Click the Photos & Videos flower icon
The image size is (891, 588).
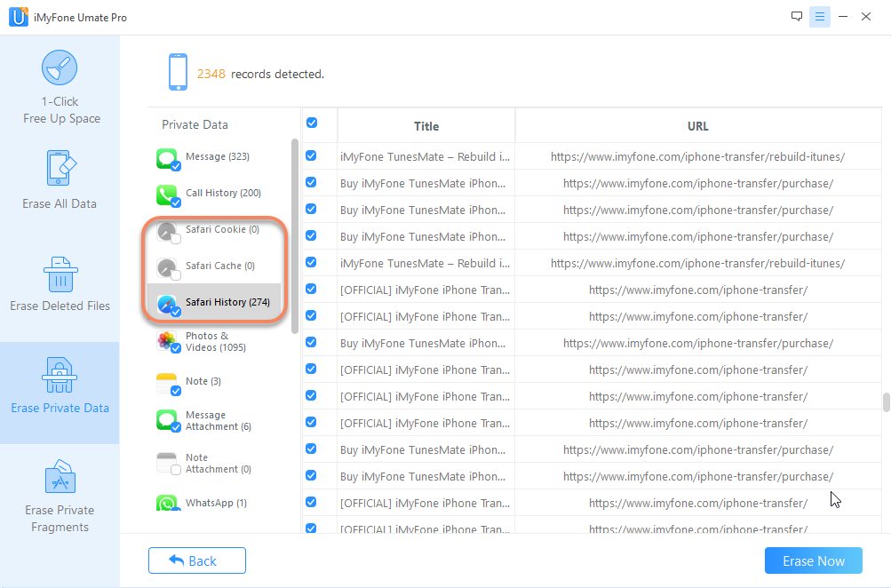[x=168, y=341]
